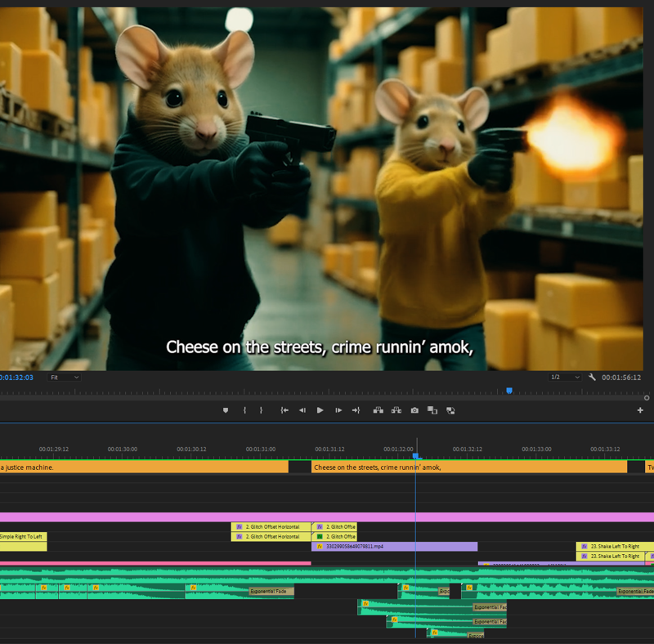Select the continuous green audio waveform track clip

pos(327,575)
